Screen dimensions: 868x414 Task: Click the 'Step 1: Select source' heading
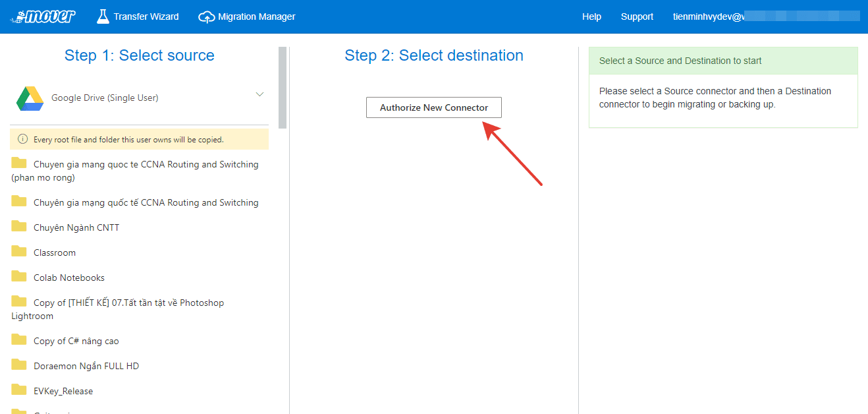tap(140, 55)
